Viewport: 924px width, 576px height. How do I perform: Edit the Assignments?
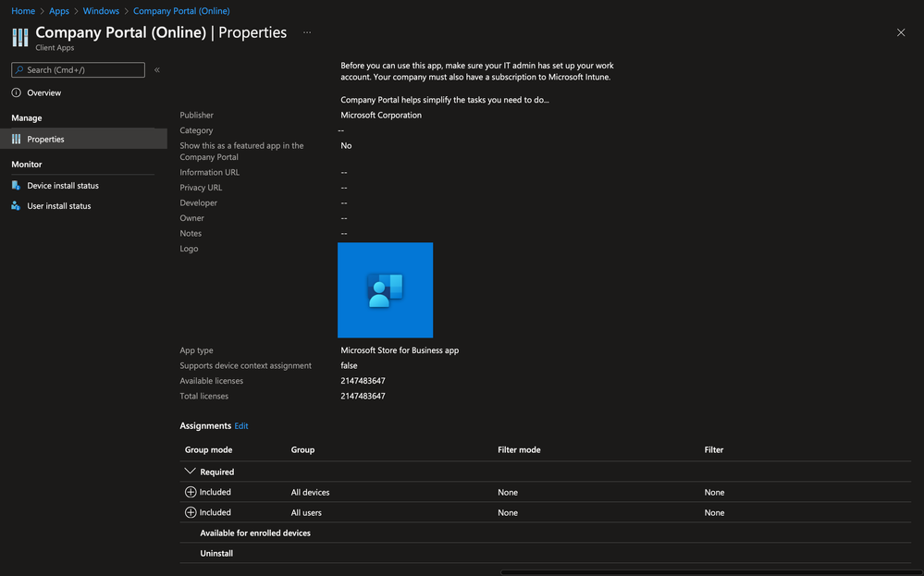[241, 426]
